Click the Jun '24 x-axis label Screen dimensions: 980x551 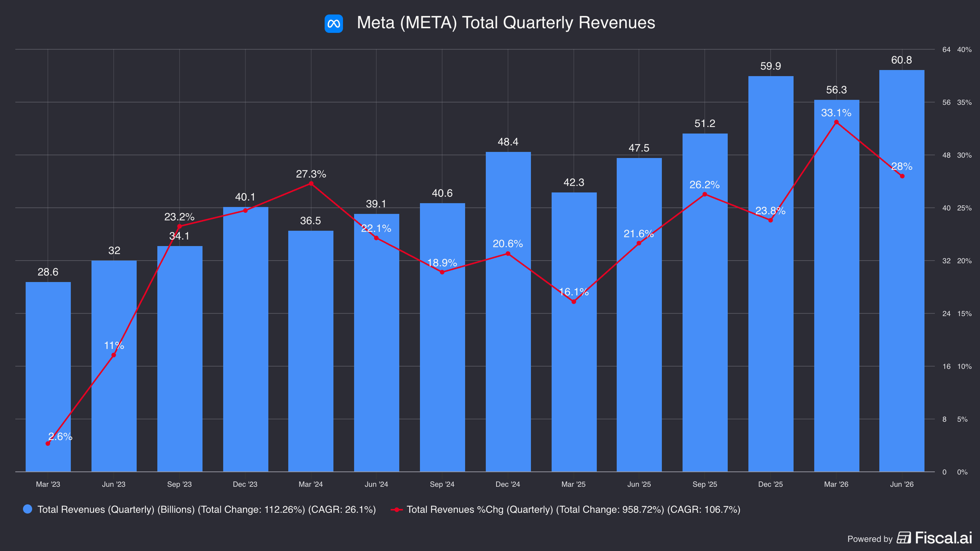pyautogui.click(x=376, y=484)
